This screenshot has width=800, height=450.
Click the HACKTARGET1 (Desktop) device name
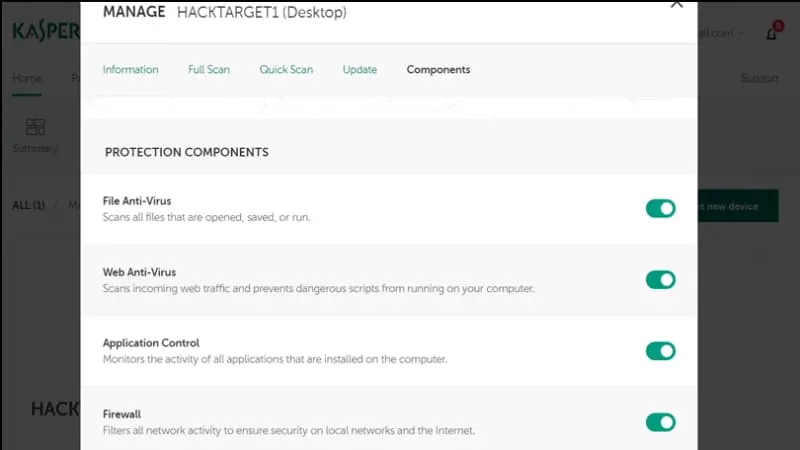click(262, 12)
